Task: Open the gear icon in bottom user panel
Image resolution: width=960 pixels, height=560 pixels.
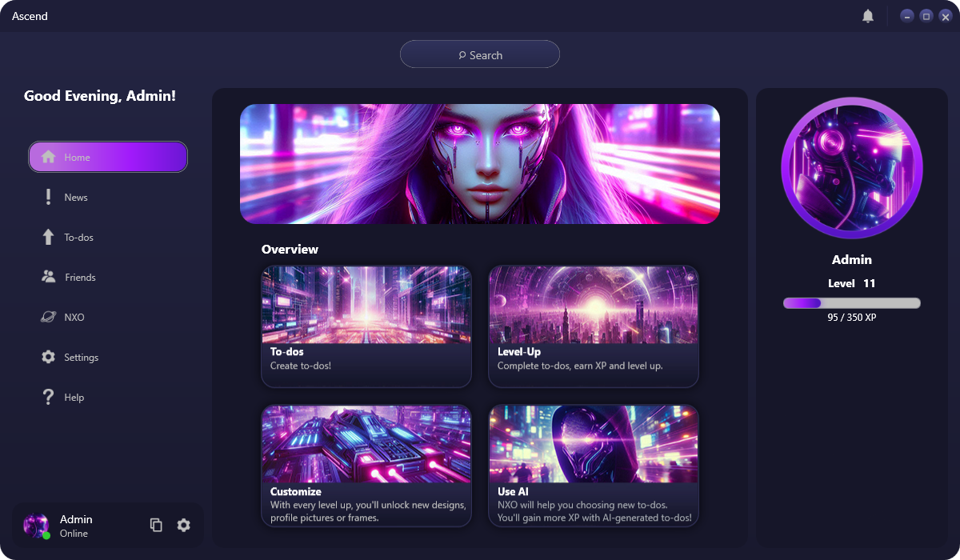Action: [x=184, y=525]
